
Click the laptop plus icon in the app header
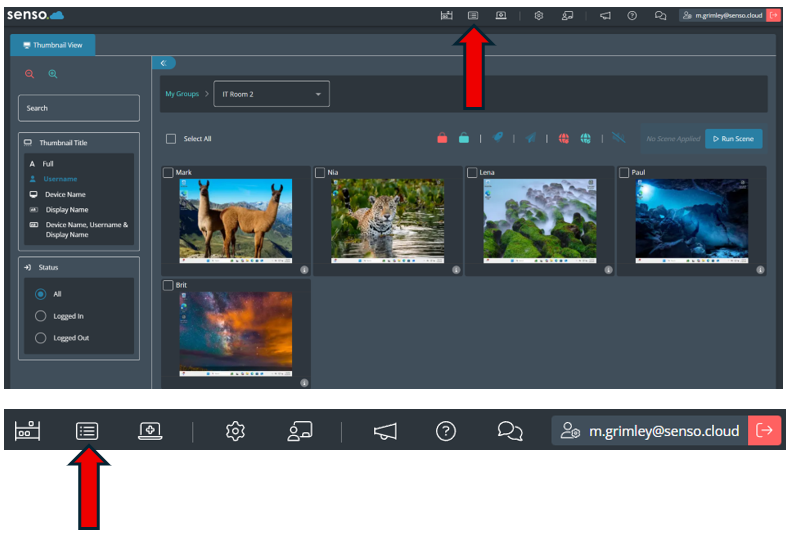click(x=501, y=16)
